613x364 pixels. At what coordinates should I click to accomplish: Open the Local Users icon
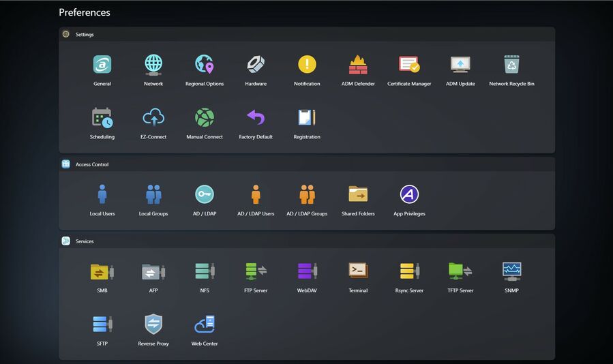(x=102, y=195)
